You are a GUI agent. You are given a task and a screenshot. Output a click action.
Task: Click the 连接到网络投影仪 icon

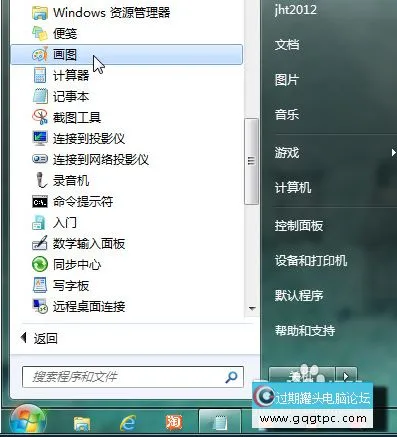(x=40, y=159)
